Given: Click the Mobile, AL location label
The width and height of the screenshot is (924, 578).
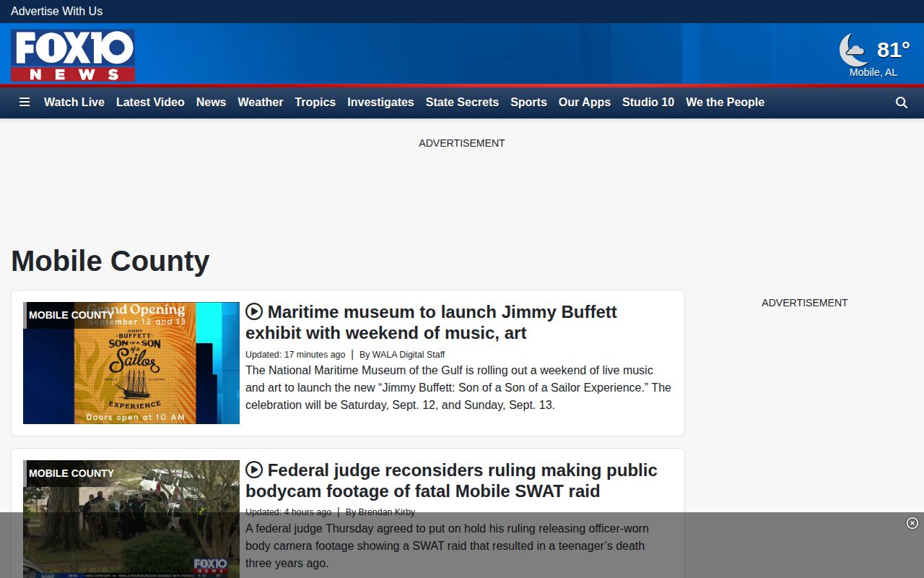Looking at the screenshot, I should click(873, 72).
